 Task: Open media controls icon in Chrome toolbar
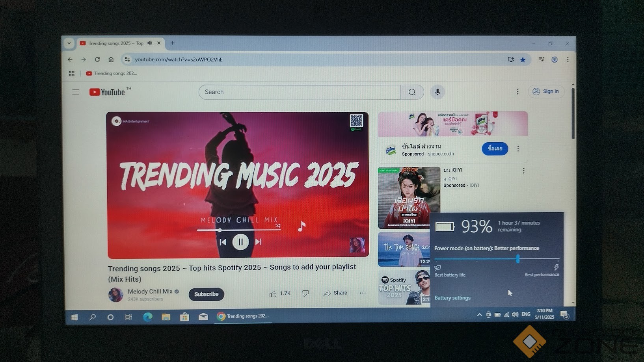pyautogui.click(x=541, y=59)
